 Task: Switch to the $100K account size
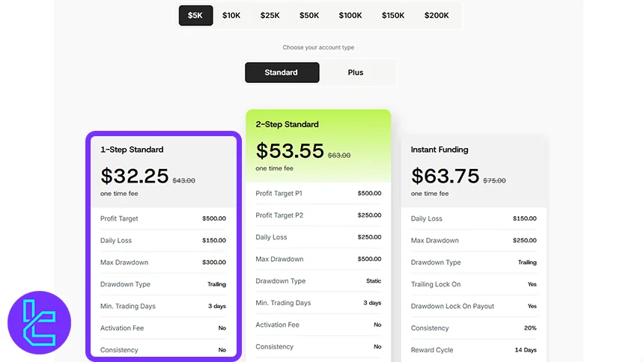[x=350, y=15]
